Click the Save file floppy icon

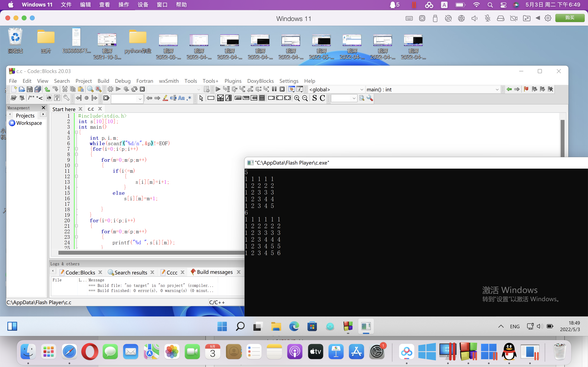pyautogui.click(x=30, y=89)
